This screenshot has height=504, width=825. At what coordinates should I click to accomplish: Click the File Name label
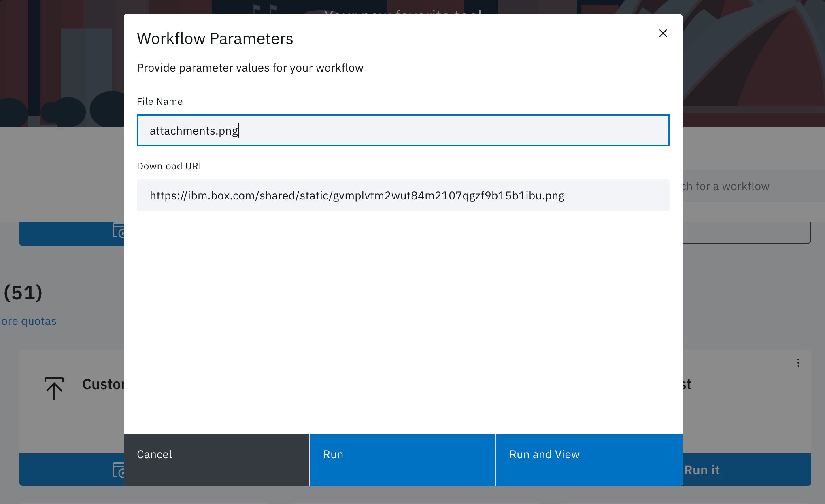(159, 102)
